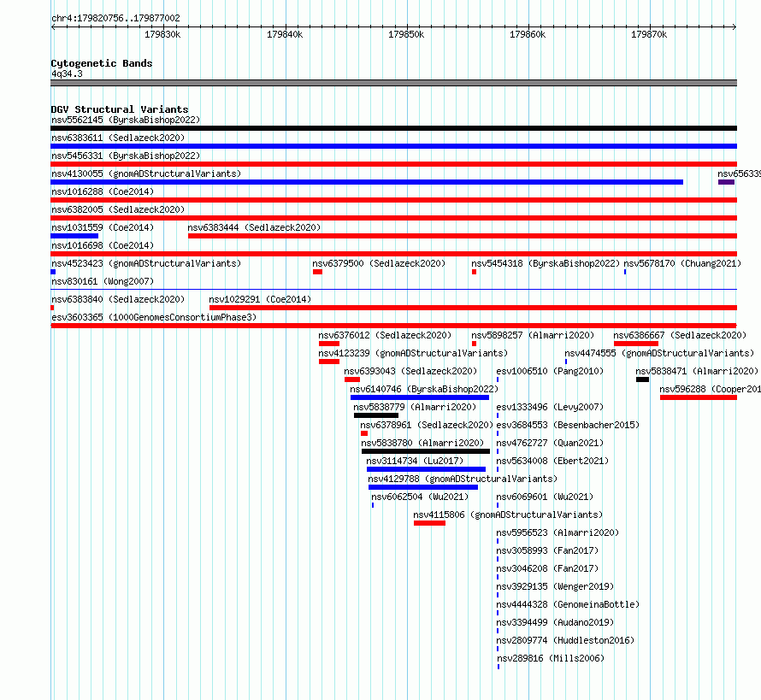Click nsv6062504 (Wu2021) label

[x=420, y=497]
